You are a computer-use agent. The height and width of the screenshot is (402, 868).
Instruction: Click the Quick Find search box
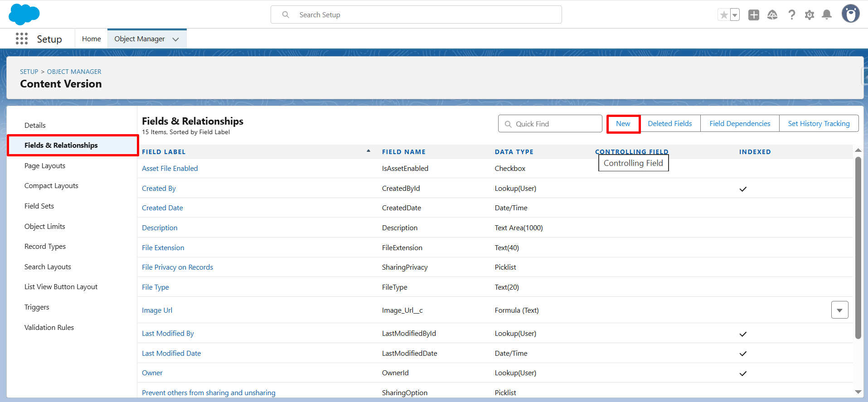point(550,124)
